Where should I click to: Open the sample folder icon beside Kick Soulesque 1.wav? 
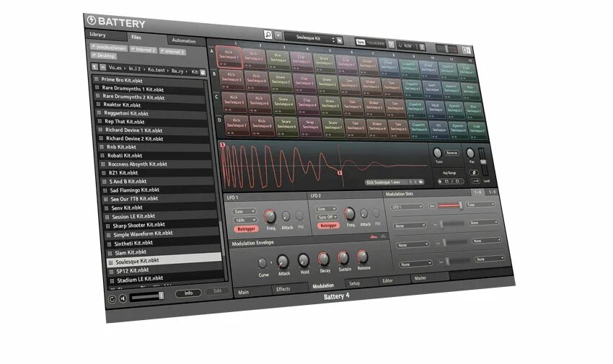(x=421, y=182)
